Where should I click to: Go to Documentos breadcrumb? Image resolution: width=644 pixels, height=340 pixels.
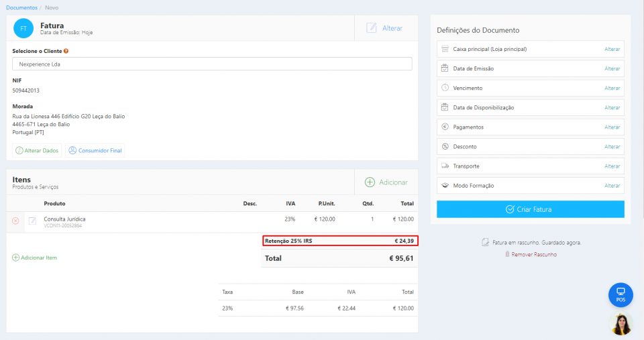(x=21, y=7)
